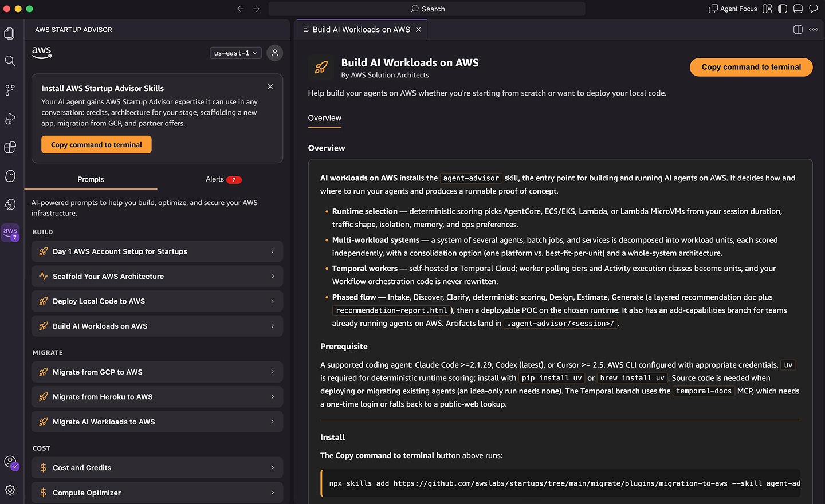The image size is (825, 504).
Task: Click rocket icon next to page title
Action: pyautogui.click(x=321, y=68)
